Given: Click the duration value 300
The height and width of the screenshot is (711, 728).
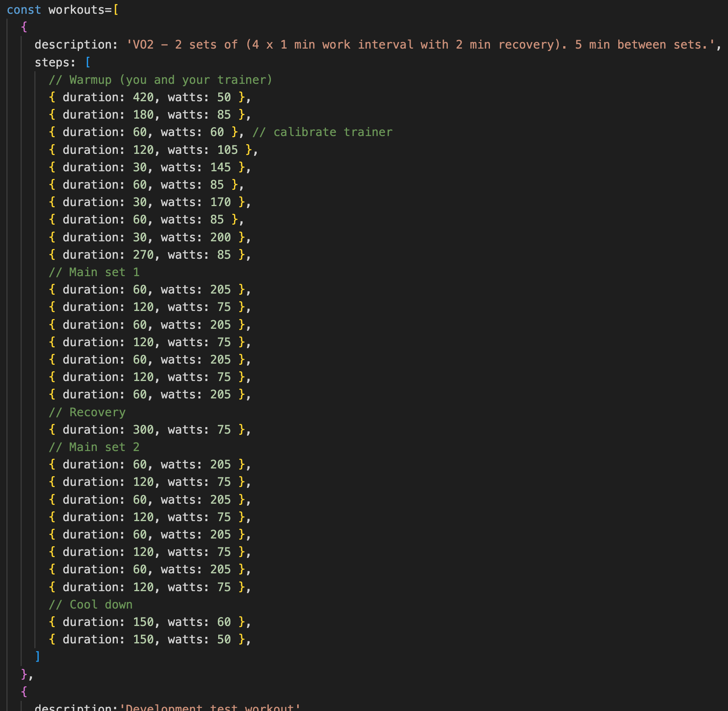Looking at the screenshot, I should (143, 430).
